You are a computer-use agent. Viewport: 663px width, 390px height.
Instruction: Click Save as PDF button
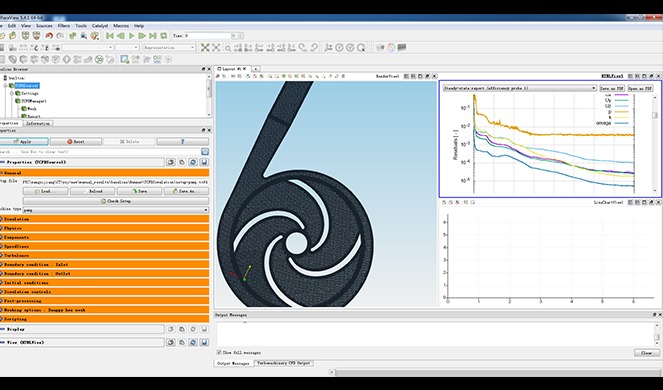pos(612,88)
